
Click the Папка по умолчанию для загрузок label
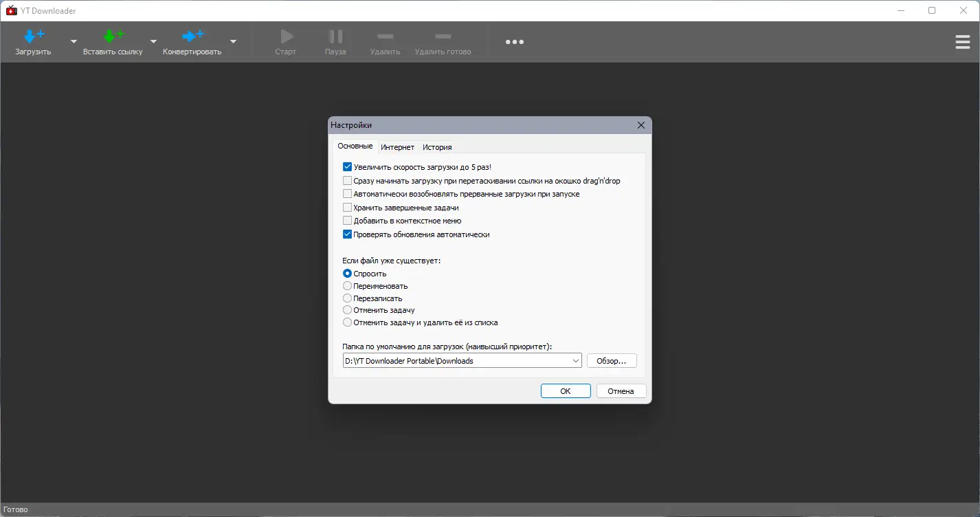tap(447, 346)
